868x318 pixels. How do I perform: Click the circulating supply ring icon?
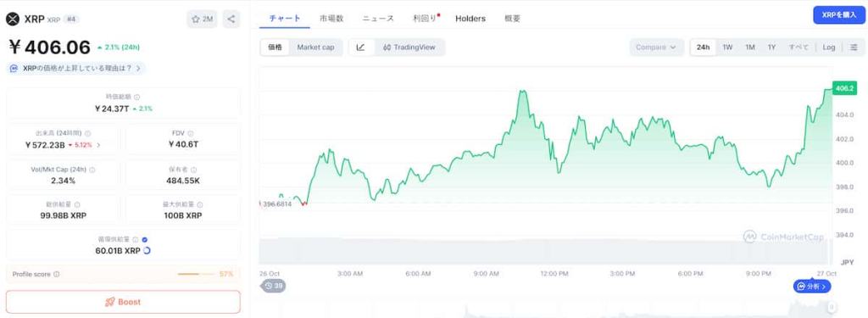coord(147,251)
